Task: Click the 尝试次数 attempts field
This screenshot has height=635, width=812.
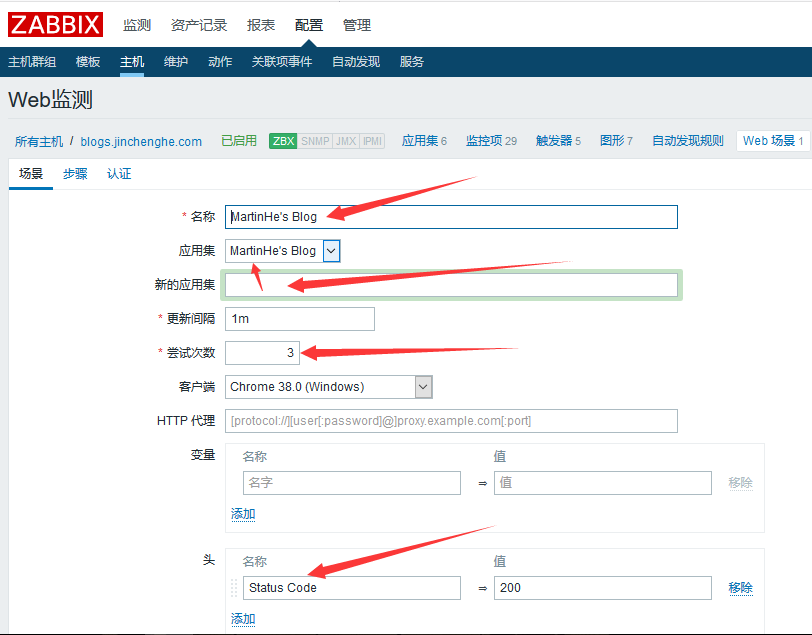Action: click(x=262, y=353)
